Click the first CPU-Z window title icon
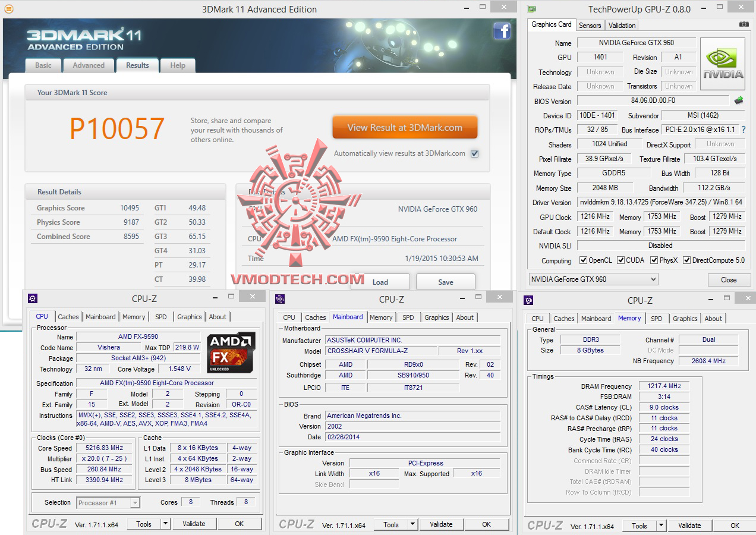The image size is (756, 535). coord(33,298)
